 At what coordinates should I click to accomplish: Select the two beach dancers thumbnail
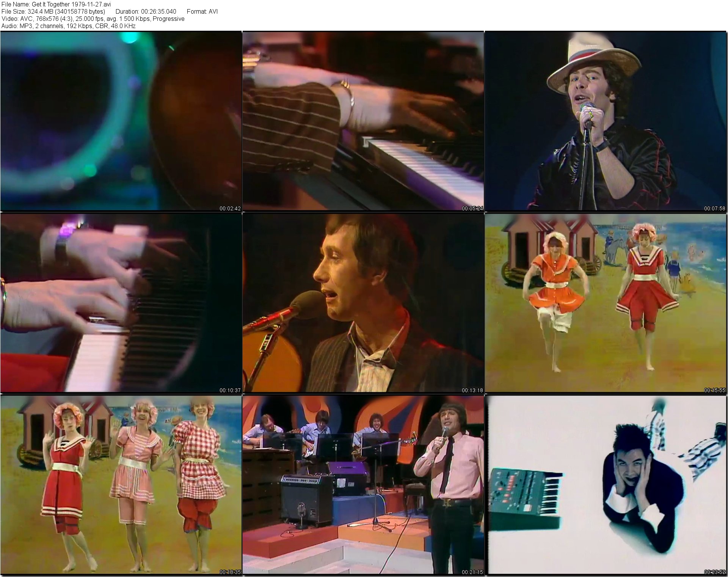coord(606,302)
